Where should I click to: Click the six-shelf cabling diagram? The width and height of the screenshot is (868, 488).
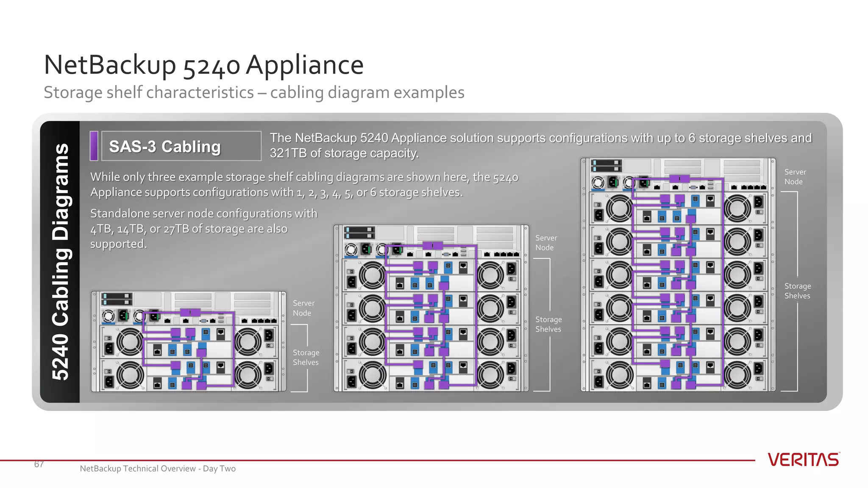point(678,275)
